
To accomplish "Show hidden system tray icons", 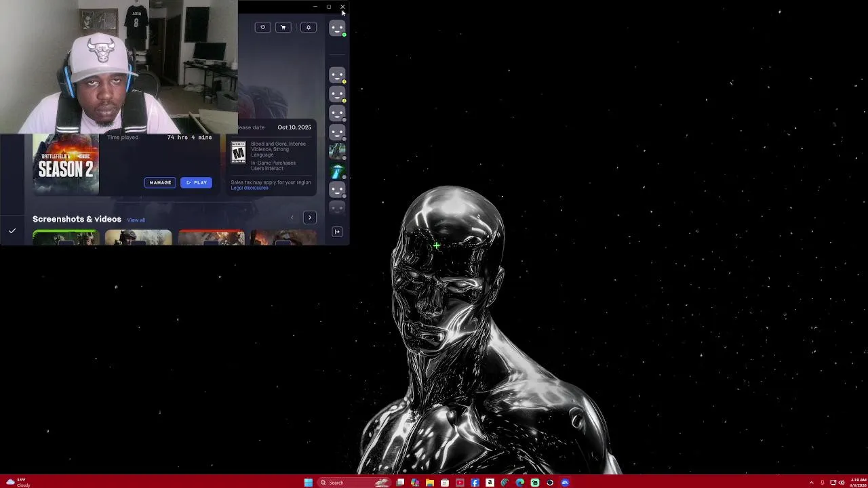I will 811,483.
